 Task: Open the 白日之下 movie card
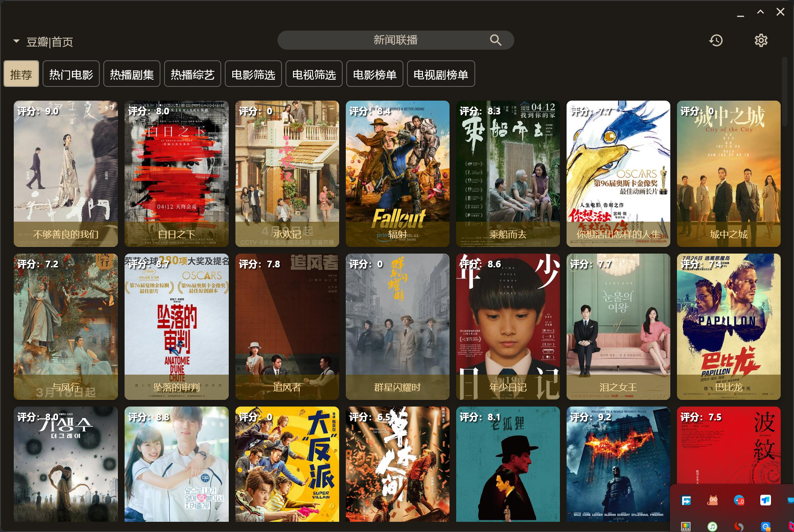tap(176, 174)
